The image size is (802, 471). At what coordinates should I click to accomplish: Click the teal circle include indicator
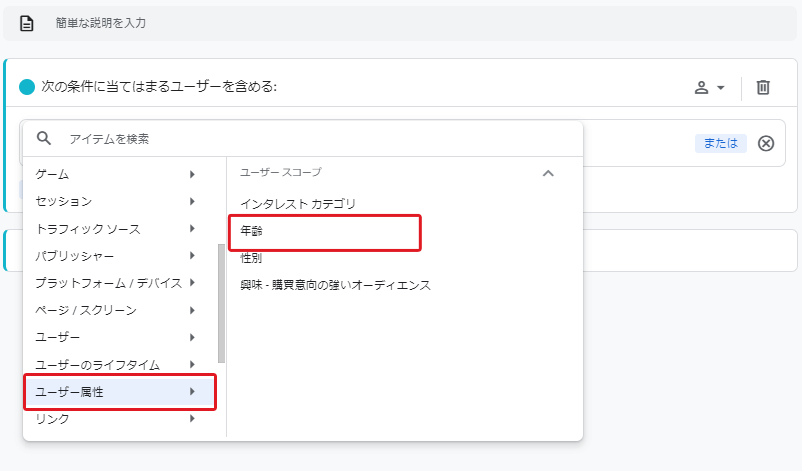pyautogui.click(x=27, y=87)
